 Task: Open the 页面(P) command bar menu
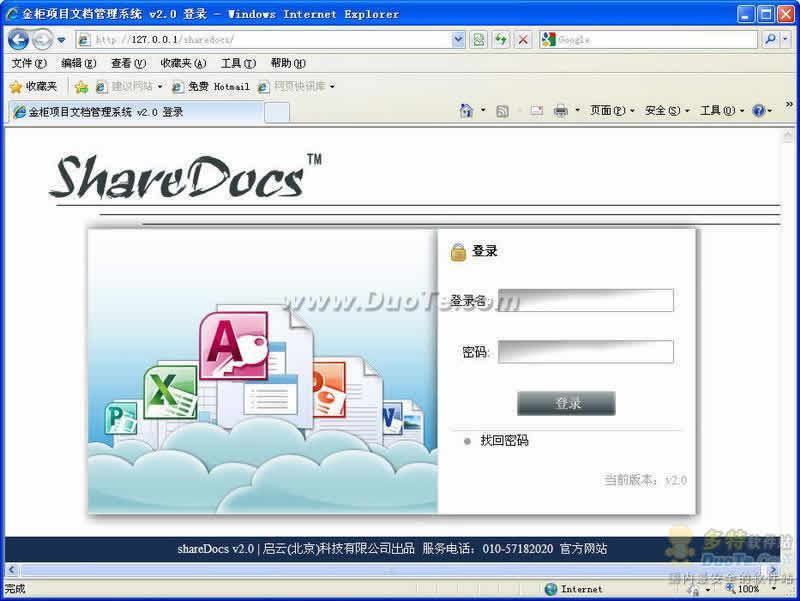(x=612, y=111)
